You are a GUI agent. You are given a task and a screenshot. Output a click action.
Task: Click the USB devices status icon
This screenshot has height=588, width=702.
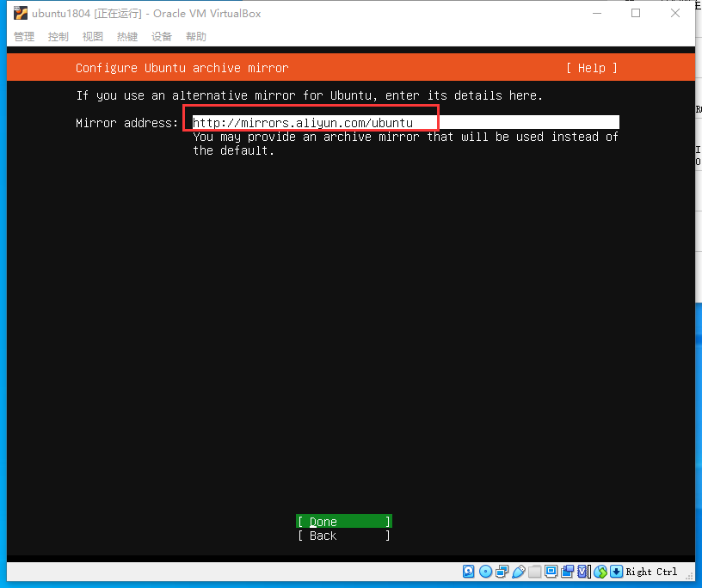(519, 571)
